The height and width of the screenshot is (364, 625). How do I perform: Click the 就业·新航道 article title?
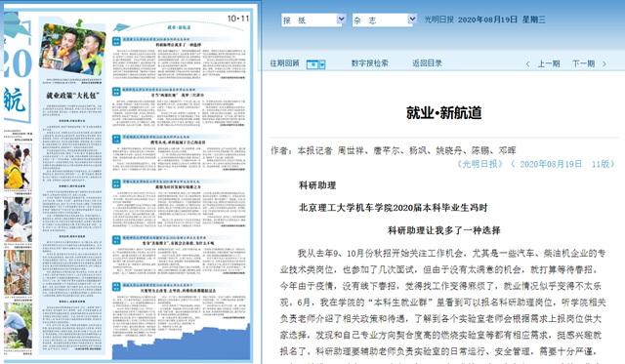coord(443,113)
